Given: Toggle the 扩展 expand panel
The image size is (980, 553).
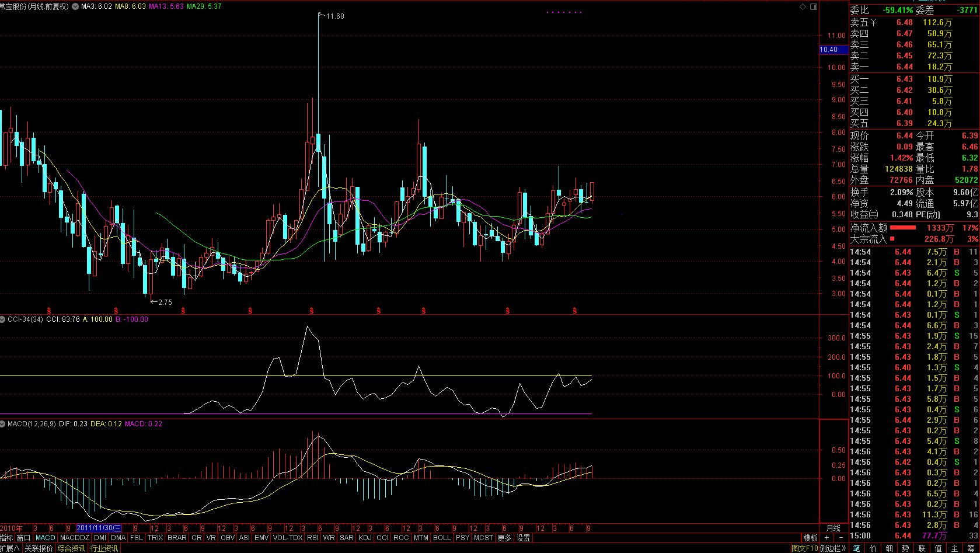Looking at the screenshot, I should click(10, 548).
